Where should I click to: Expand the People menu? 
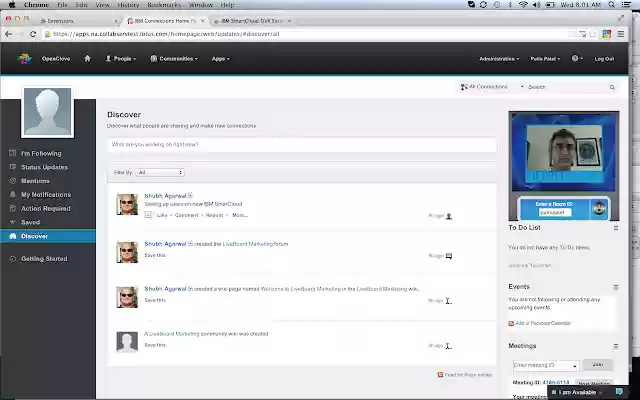click(x=121, y=58)
